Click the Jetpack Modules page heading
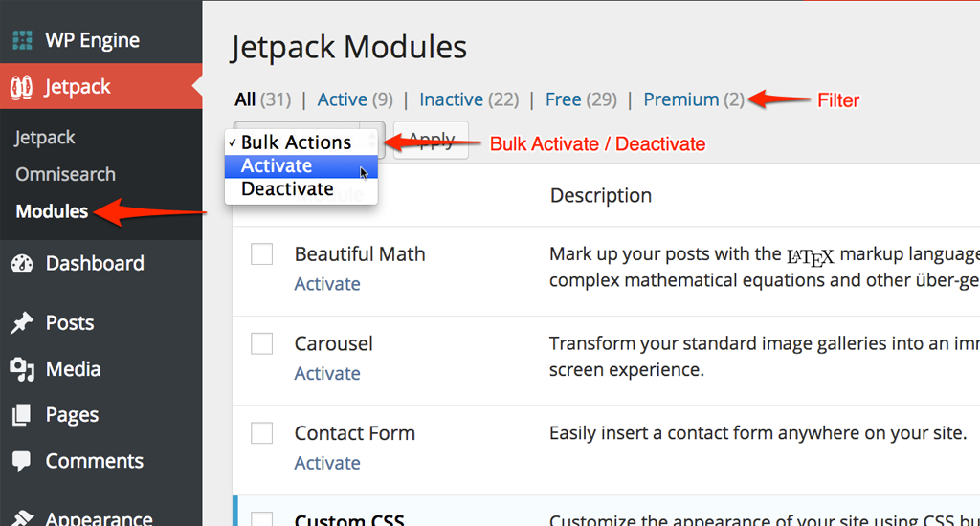This screenshot has width=980, height=526. [x=349, y=48]
